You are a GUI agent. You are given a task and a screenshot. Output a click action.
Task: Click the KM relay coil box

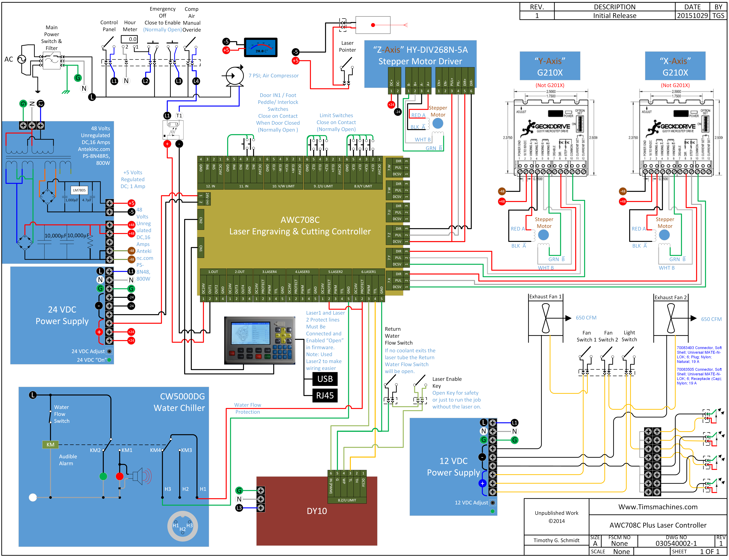(x=50, y=445)
